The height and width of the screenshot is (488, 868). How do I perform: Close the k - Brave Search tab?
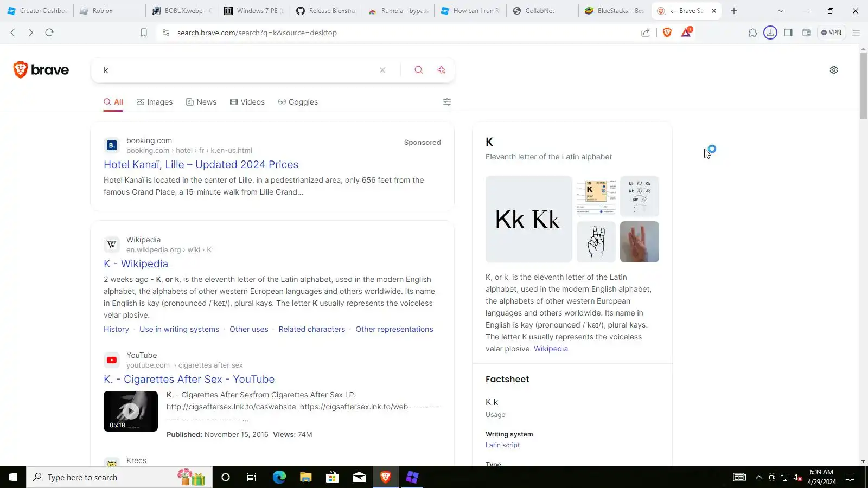click(714, 11)
